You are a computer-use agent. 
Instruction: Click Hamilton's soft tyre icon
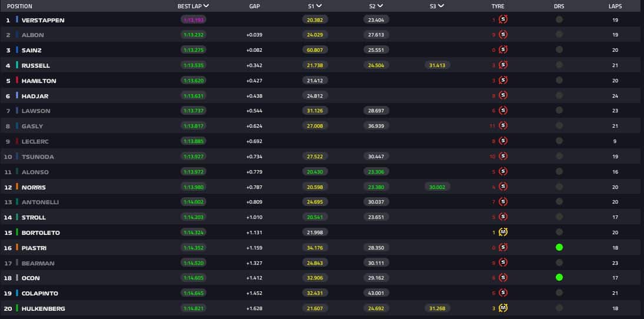pyautogui.click(x=503, y=80)
